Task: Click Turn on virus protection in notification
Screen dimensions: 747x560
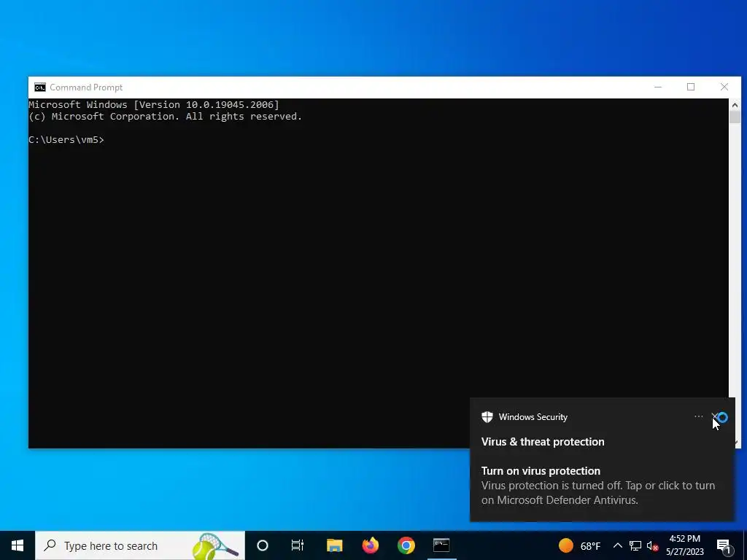Action: (x=541, y=471)
